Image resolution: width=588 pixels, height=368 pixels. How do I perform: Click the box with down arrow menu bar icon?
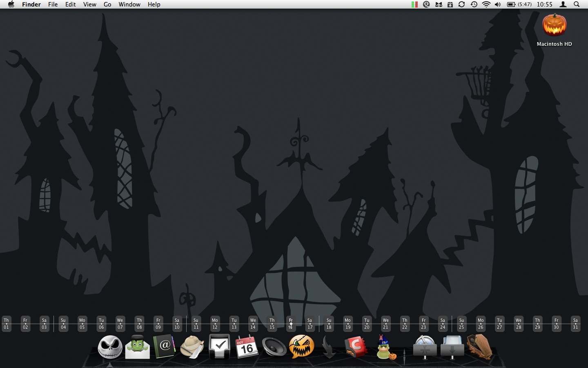coord(450,4)
